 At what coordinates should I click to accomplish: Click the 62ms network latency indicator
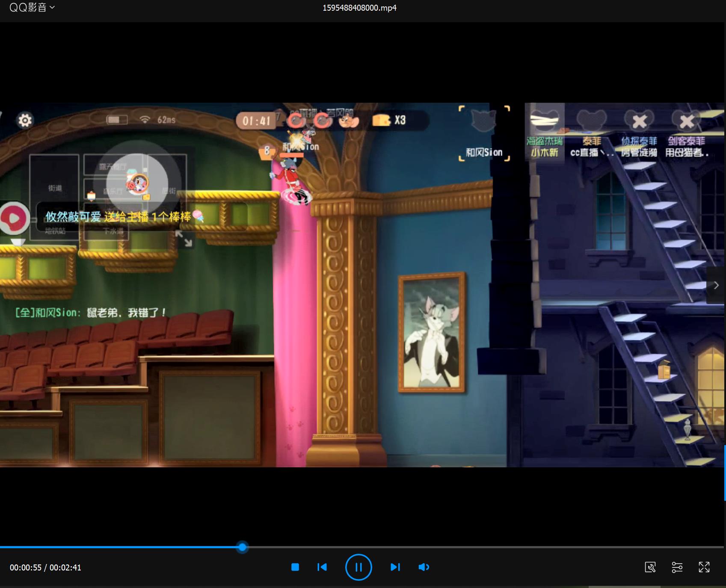pos(166,120)
